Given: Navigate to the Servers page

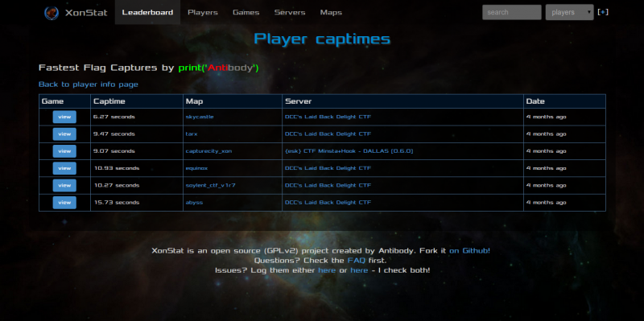Looking at the screenshot, I should point(290,12).
